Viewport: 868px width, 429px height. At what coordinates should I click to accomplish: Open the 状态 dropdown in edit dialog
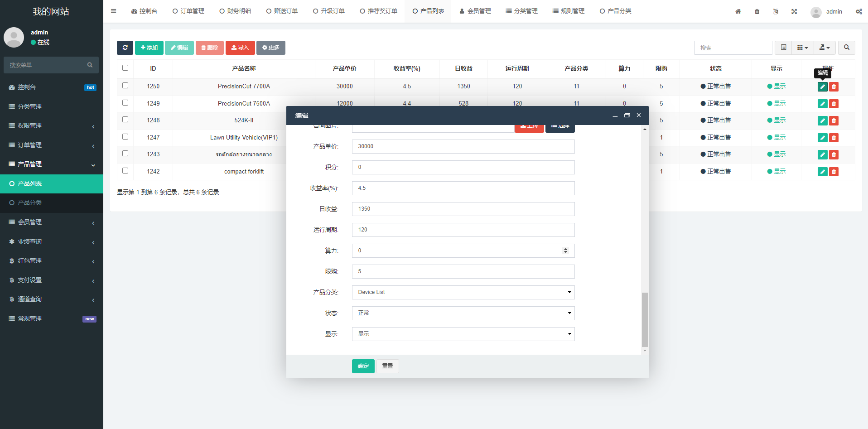click(x=463, y=313)
